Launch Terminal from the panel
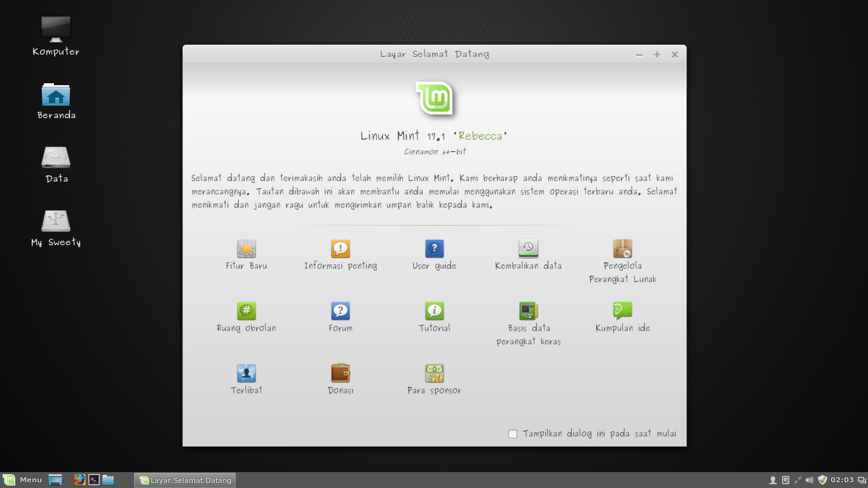This screenshot has height=488, width=868. 94,480
